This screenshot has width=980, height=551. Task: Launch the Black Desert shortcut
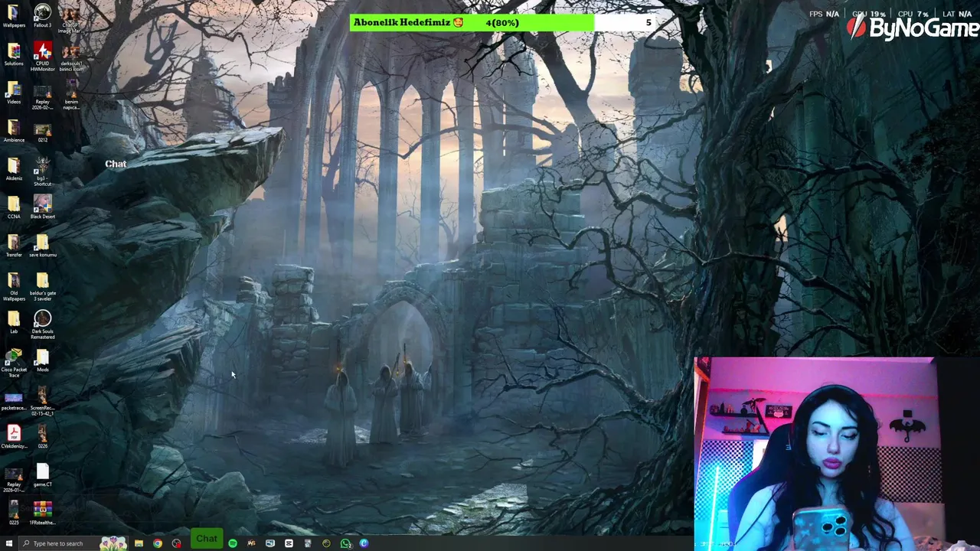pos(42,207)
